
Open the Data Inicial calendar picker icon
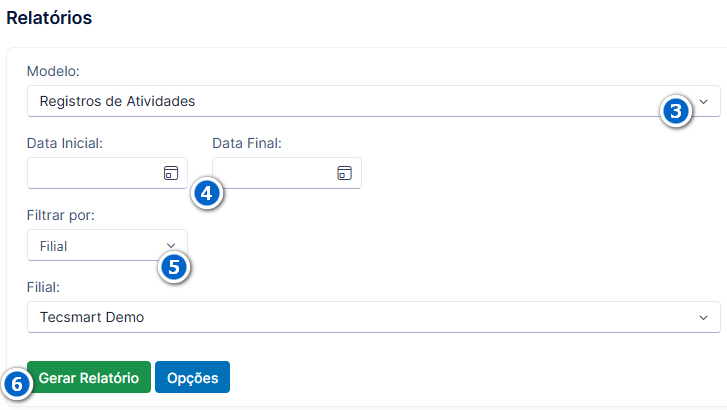tap(171, 173)
